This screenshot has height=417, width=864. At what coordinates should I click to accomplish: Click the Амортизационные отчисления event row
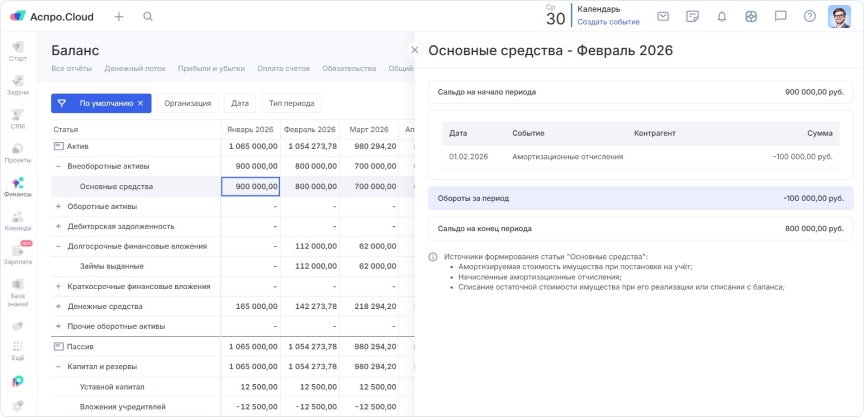[x=641, y=156]
